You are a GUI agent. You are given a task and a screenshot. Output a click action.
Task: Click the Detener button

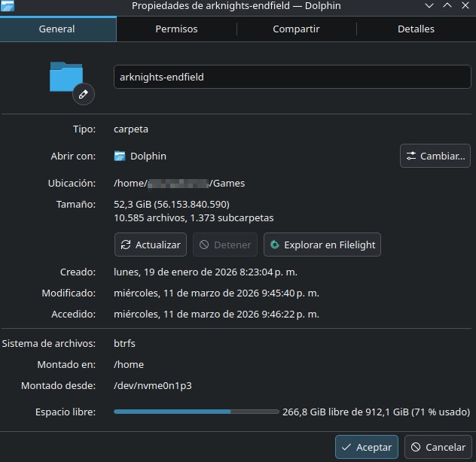[x=225, y=245]
